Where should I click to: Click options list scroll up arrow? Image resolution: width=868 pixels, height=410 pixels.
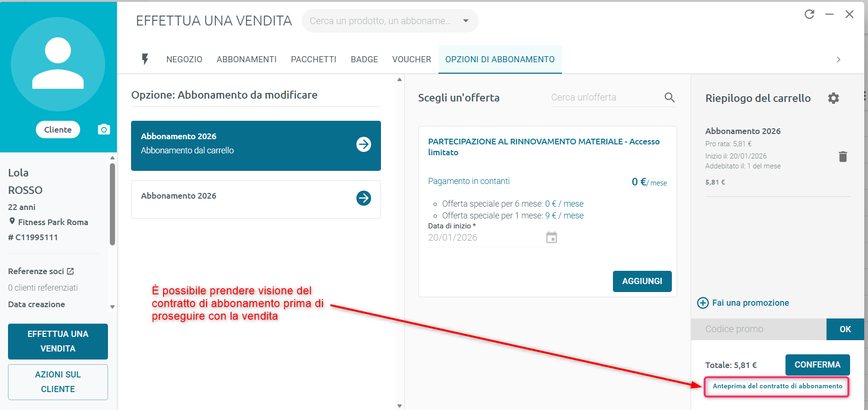pos(399,79)
